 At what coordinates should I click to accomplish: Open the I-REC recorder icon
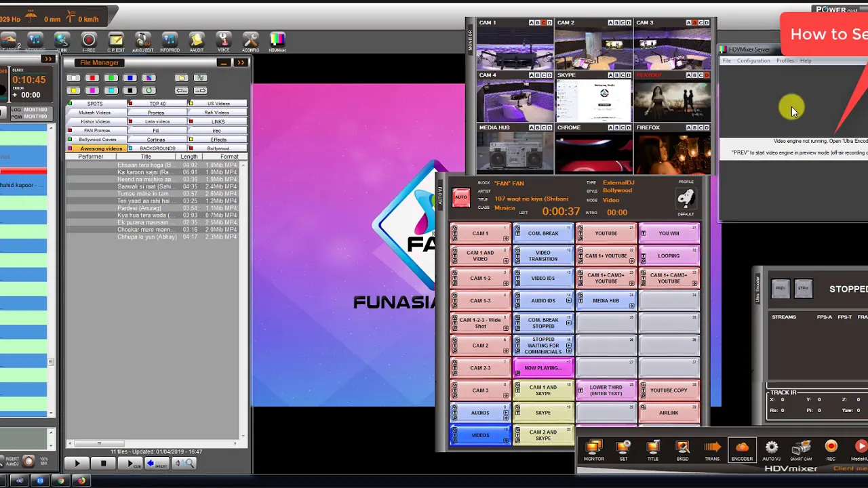click(89, 41)
